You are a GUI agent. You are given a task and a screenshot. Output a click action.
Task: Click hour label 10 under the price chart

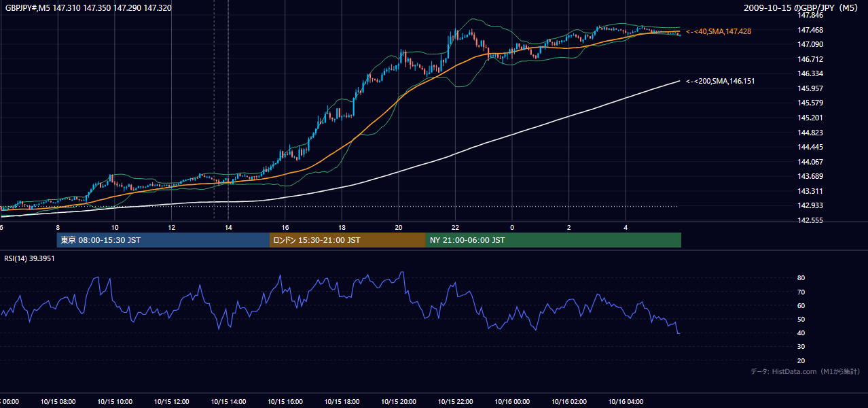point(115,227)
